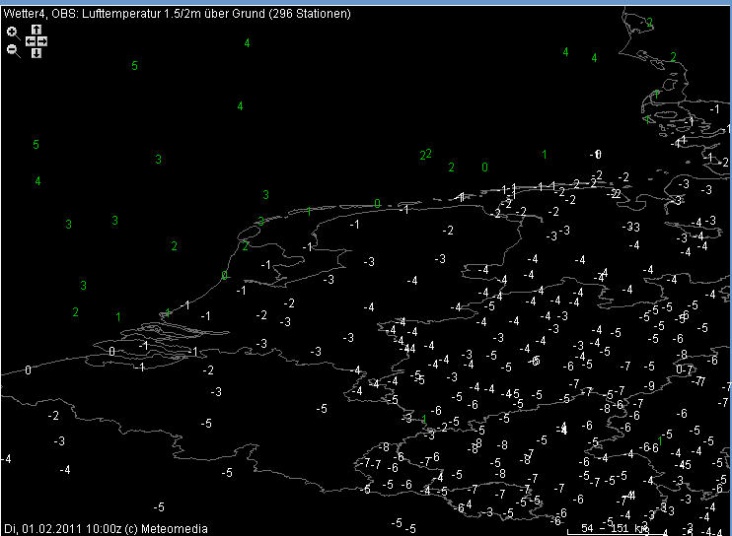Click the zoom out magnifier icon
The width and height of the screenshot is (732, 536).
(x=12, y=48)
